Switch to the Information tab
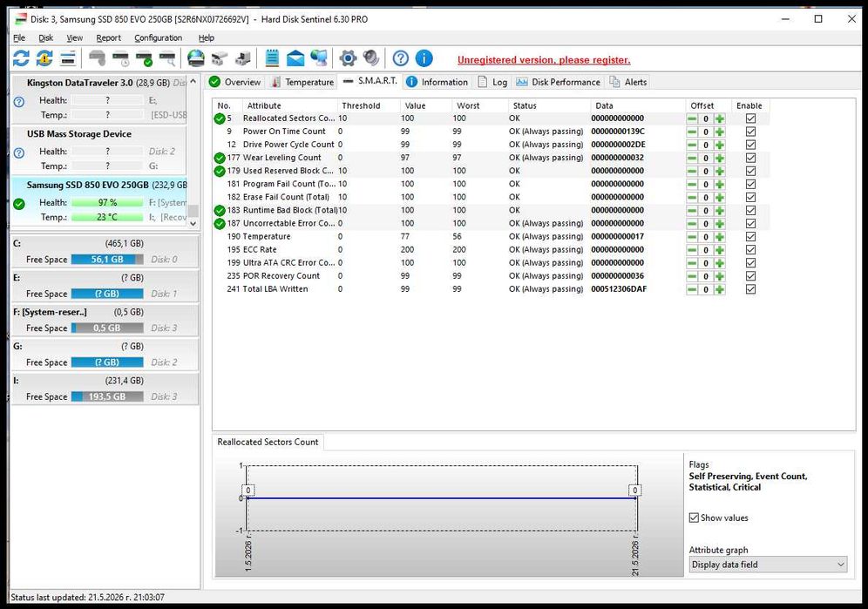This screenshot has width=868, height=609. click(437, 82)
